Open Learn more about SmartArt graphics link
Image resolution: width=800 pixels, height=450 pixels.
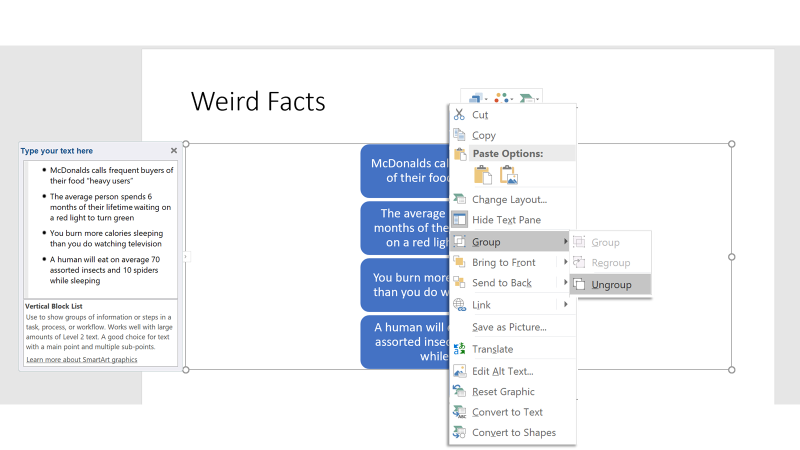[x=82, y=360]
